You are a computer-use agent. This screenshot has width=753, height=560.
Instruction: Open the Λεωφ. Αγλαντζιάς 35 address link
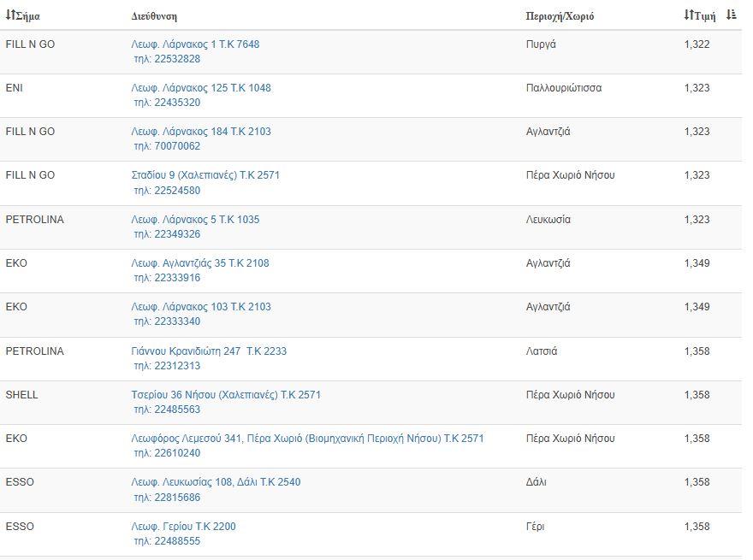point(200,263)
